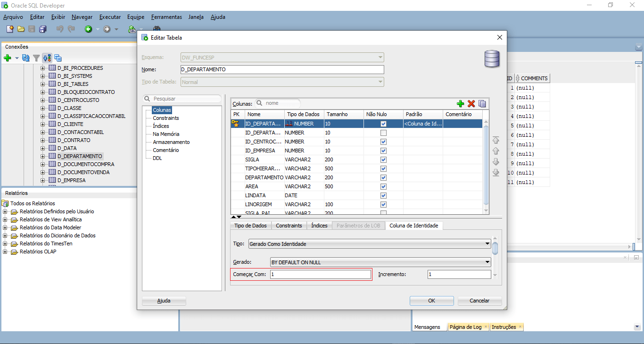This screenshot has width=644, height=344.
Task: Click the green add column icon
Action: tap(461, 104)
